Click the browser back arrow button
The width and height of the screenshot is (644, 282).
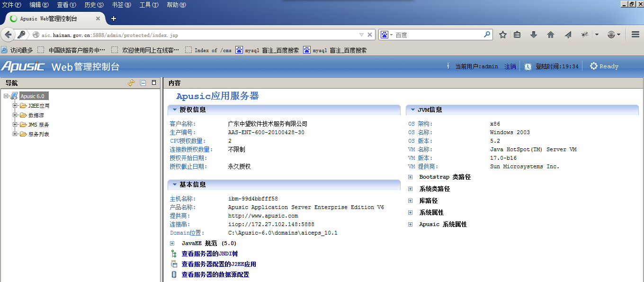point(8,35)
